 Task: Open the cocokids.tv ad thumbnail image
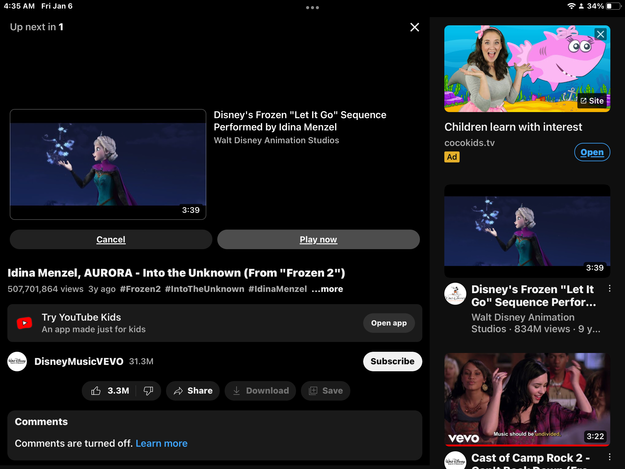coord(527,69)
